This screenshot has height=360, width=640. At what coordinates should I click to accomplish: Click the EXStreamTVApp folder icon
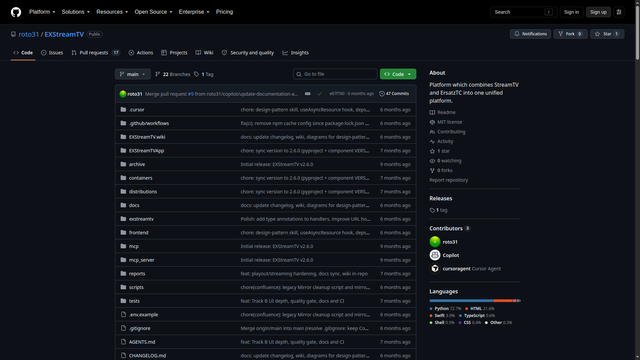click(x=123, y=150)
